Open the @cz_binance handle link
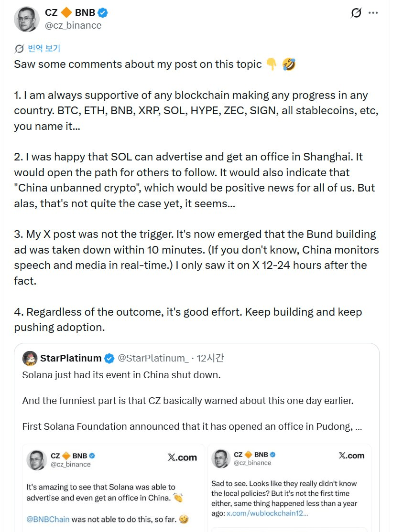403x532 pixels. (73, 25)
